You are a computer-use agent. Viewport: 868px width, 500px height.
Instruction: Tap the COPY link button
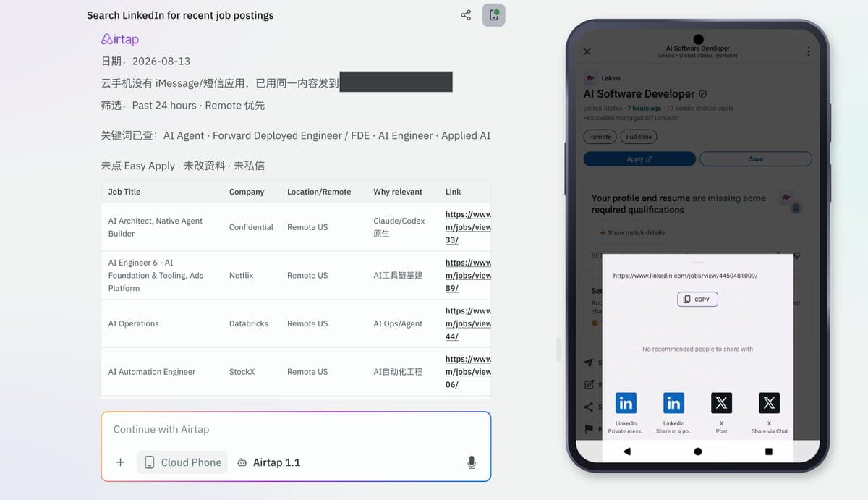(x=697, y=300)
